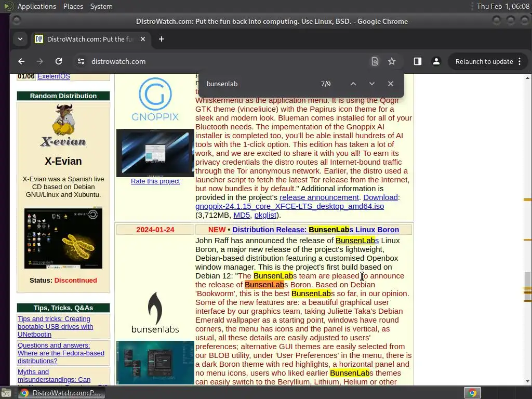Viewport: 532px width, 399px height.
Task: Open UNetbootin USB drives tip link
Action: coord(55,326)
